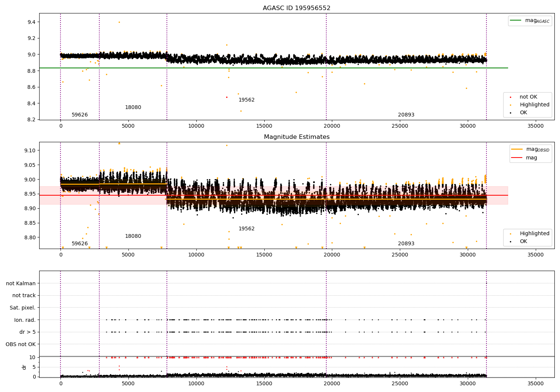The image size is (560, 392).
Task: Click the orange mag OBSID legend line
Action: pyautogui.click(x=517, y=149)
